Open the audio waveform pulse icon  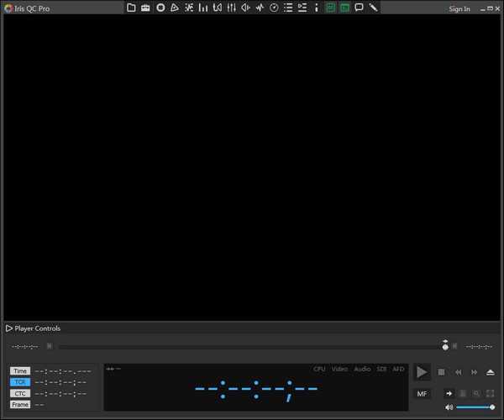pyautogui.click(x=260, y=8)
